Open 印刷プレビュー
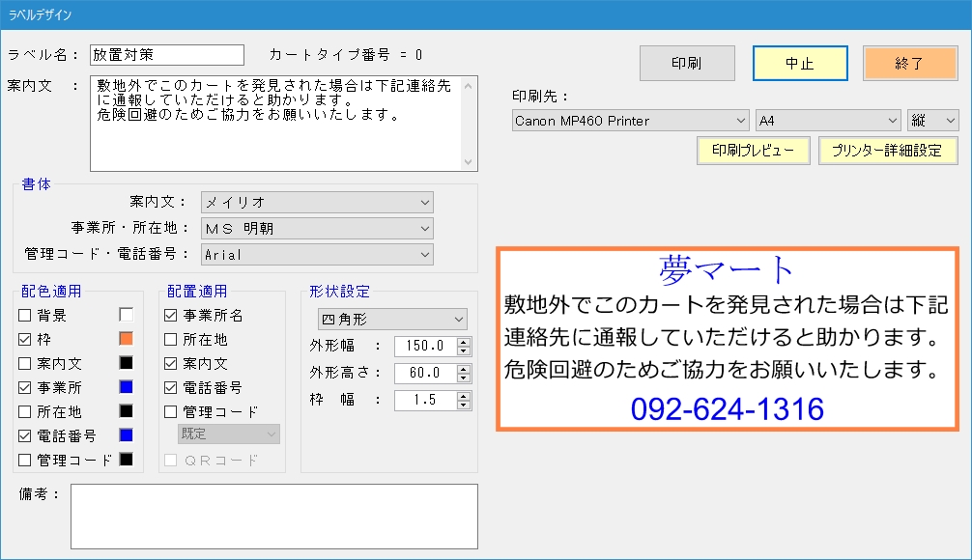 [754, 151]
